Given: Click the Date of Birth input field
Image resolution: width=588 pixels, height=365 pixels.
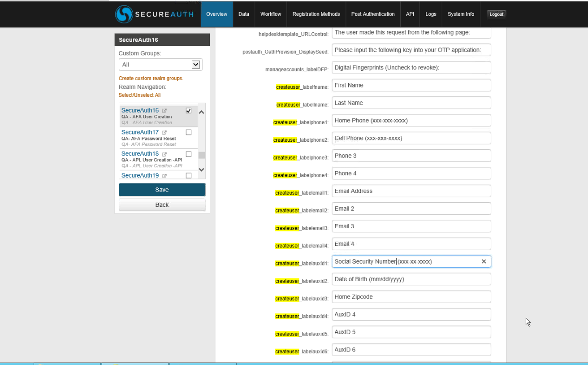Looking at the screenshot, I should click(x=411, y=279).
